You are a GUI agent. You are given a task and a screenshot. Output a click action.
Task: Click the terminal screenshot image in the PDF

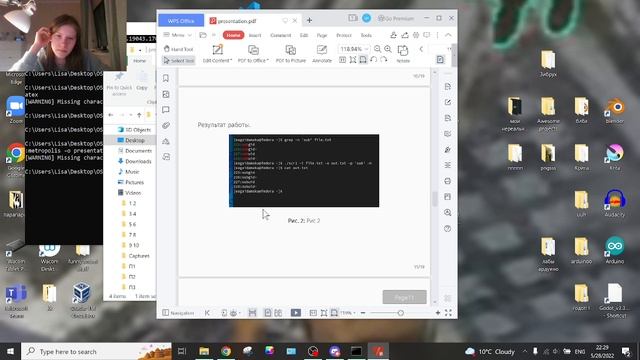coord(304,171)
